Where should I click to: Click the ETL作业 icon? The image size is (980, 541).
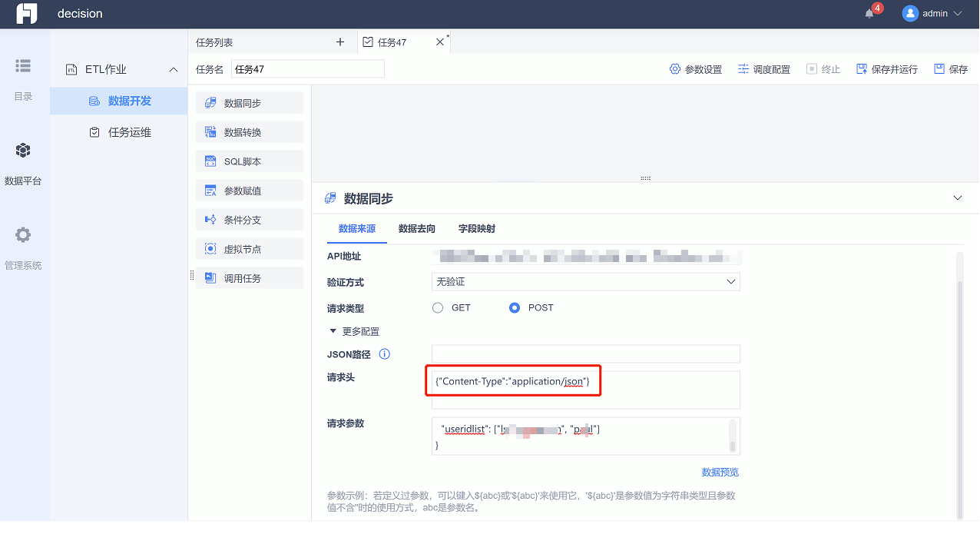coord(71,70)
